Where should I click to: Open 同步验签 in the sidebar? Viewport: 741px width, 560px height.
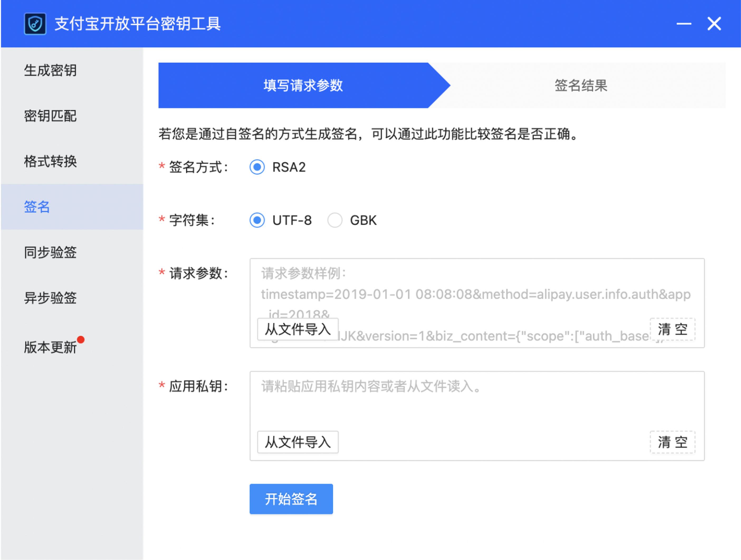point(72,252)
